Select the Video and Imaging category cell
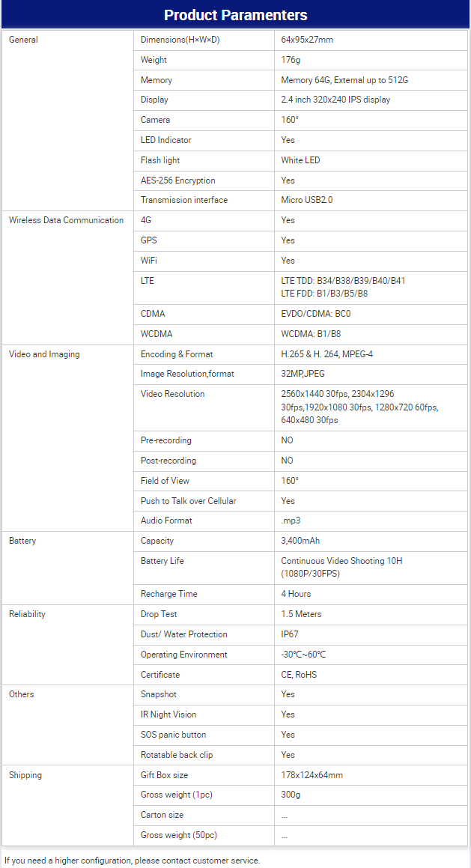Viewport: 471px width, 868px height. point(44,354)
